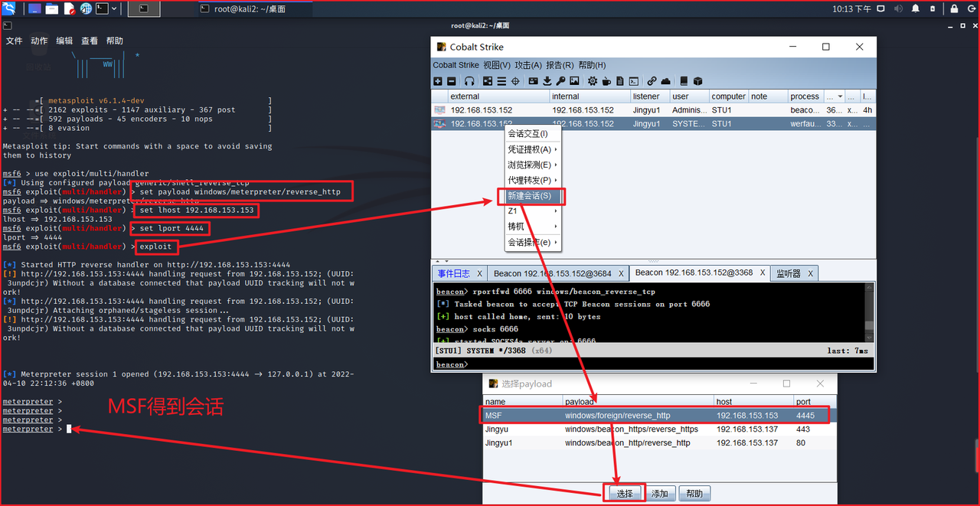Open the Kali dragon application menu
980x506 pixels.
(9, 8)
